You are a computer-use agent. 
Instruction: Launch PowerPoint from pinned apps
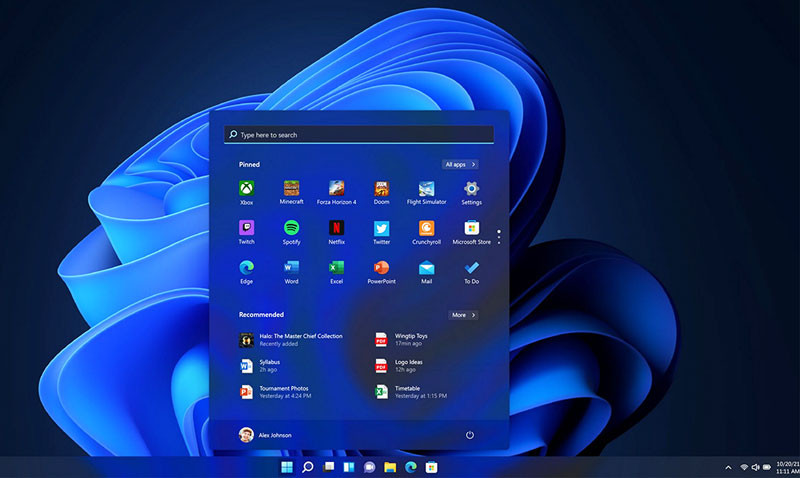pyautogui.click(x=381, y=269)
